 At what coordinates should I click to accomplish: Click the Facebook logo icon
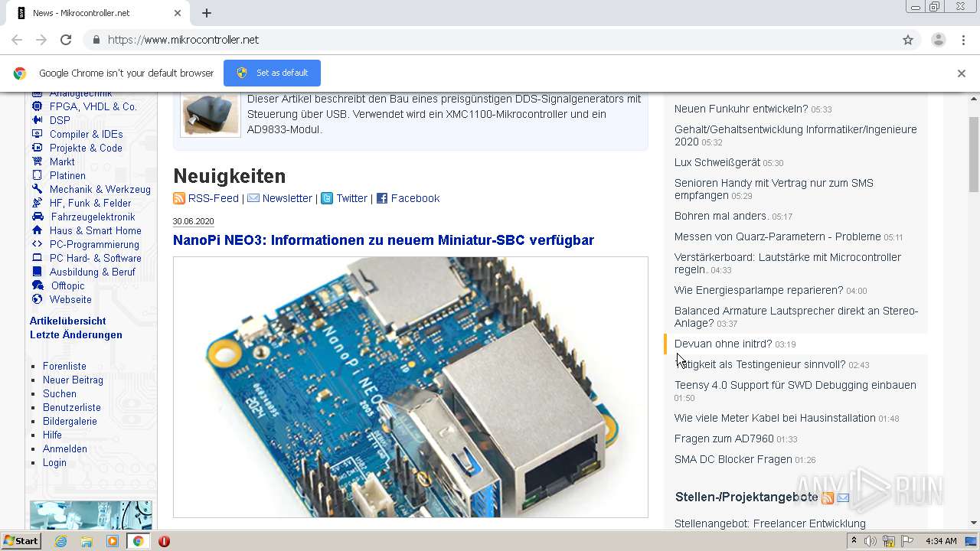coord(382,198)
